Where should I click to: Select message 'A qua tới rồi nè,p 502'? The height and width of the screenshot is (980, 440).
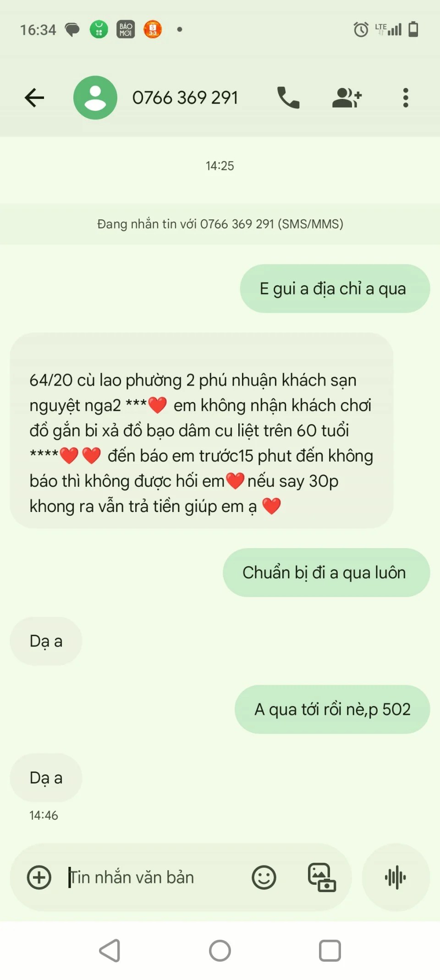point(332,709)
